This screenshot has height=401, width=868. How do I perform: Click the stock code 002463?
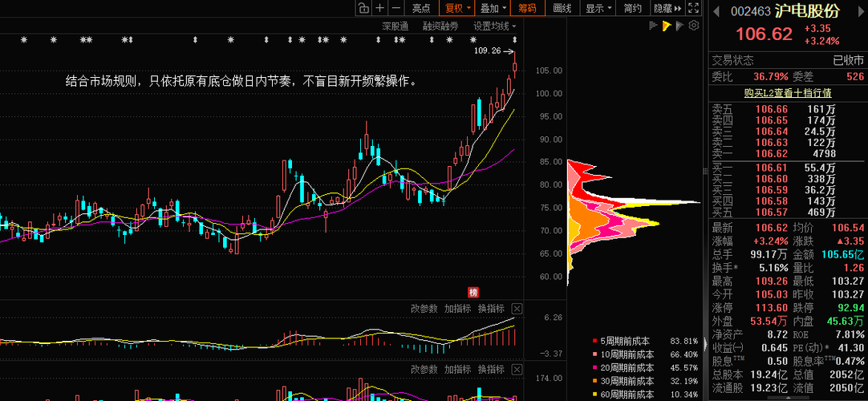[751, 11]
